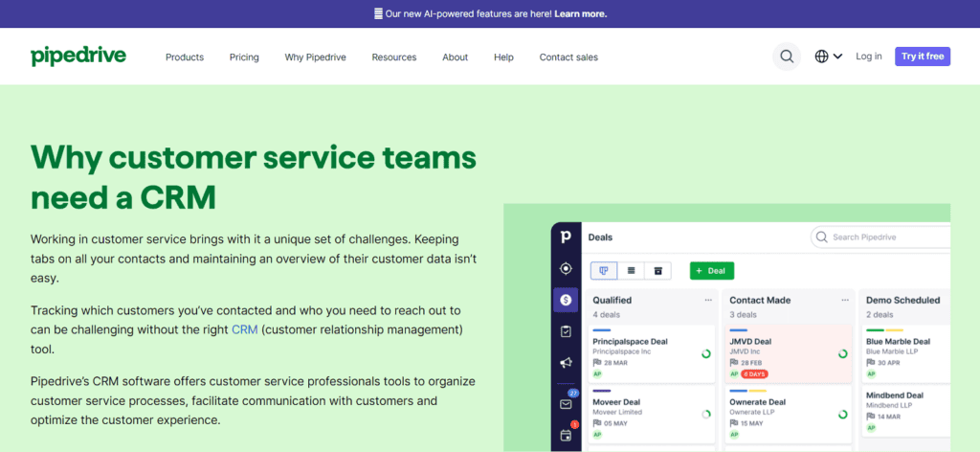Viewport: 980px width, 452px height.
Task: Open the Activities calendar icon in sidebar
Action: 566,435
